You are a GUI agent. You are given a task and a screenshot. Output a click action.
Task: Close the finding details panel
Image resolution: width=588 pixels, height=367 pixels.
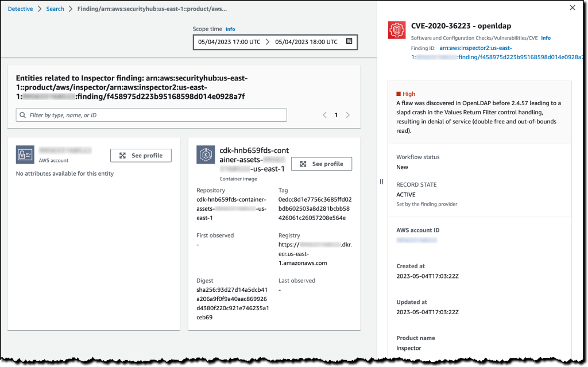[x=572, y=7]
